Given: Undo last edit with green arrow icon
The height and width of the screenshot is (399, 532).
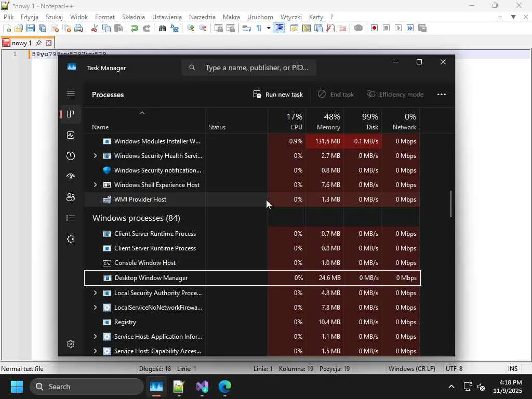Looking at the screenshot, I should pos(135,28).
